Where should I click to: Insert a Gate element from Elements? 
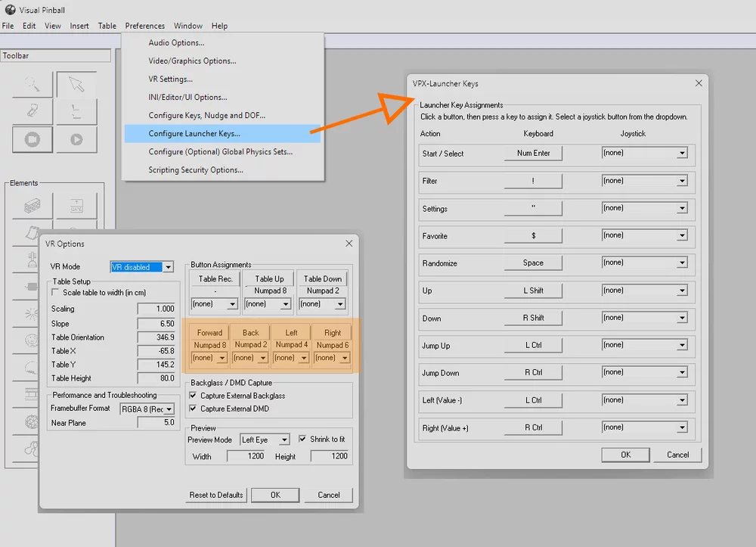[x=76, y=206]
